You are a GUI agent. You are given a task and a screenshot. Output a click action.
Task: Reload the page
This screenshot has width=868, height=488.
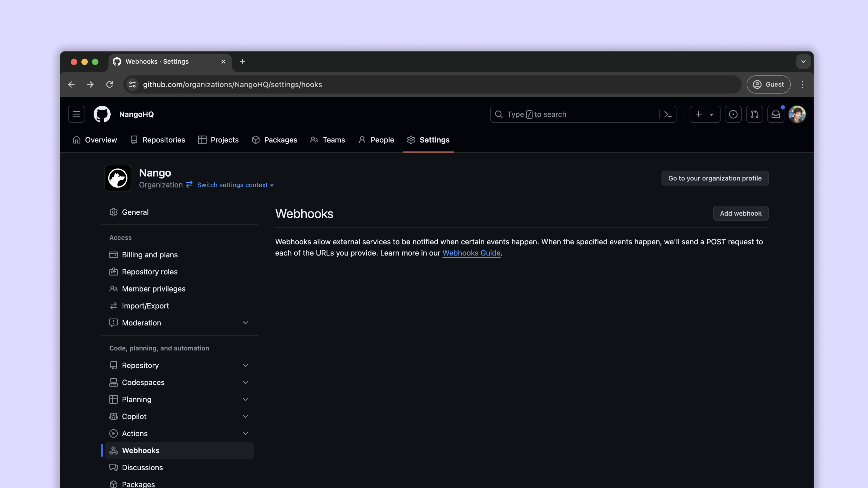pos(110,84)
